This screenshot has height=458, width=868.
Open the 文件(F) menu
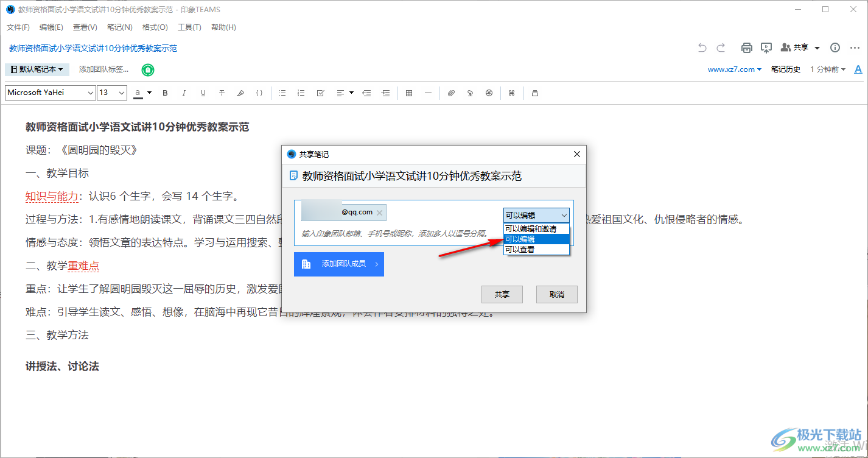pyautogui.click(x=18, y=27)
